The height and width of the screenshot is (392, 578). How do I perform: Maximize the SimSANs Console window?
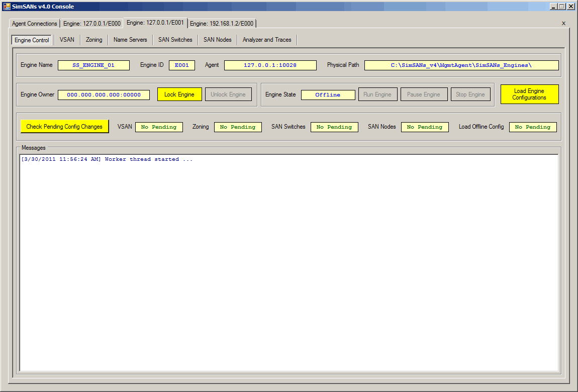562,7
